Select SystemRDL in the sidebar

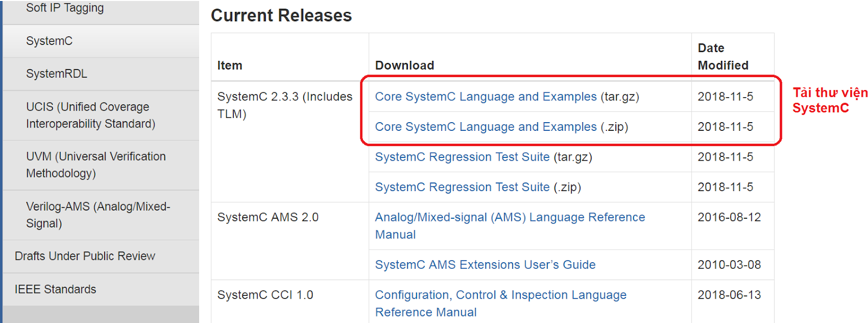56,74
